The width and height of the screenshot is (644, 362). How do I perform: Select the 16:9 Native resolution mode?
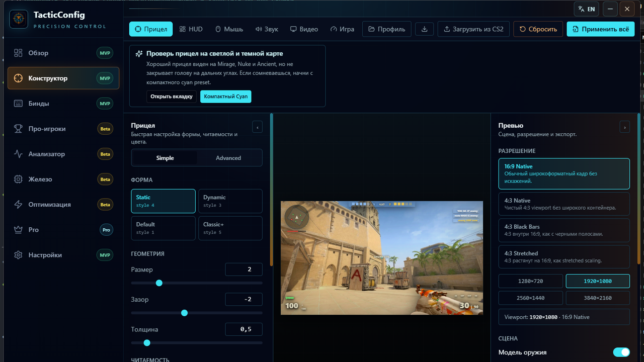564,174
